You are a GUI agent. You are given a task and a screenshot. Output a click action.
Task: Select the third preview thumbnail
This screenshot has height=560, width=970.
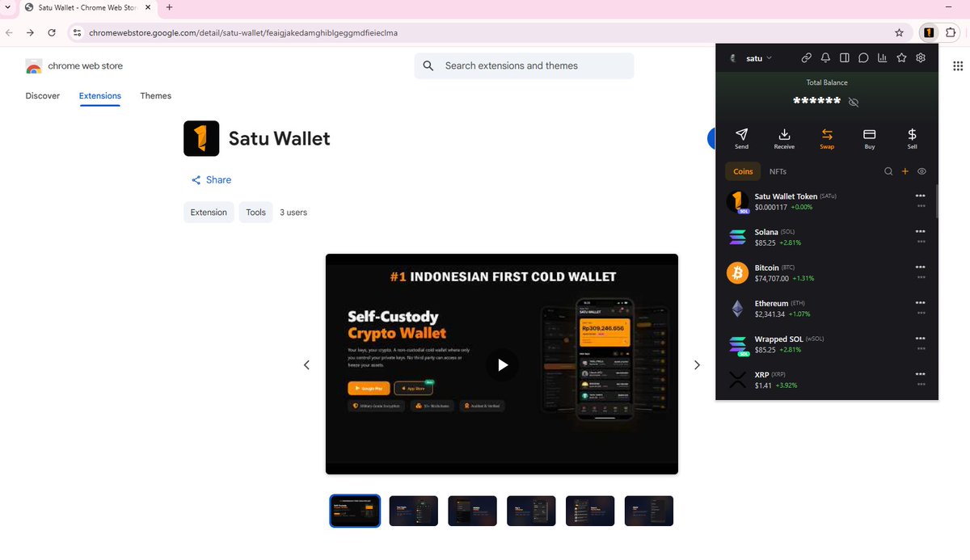pyautogui.click(x=473, y=511)
